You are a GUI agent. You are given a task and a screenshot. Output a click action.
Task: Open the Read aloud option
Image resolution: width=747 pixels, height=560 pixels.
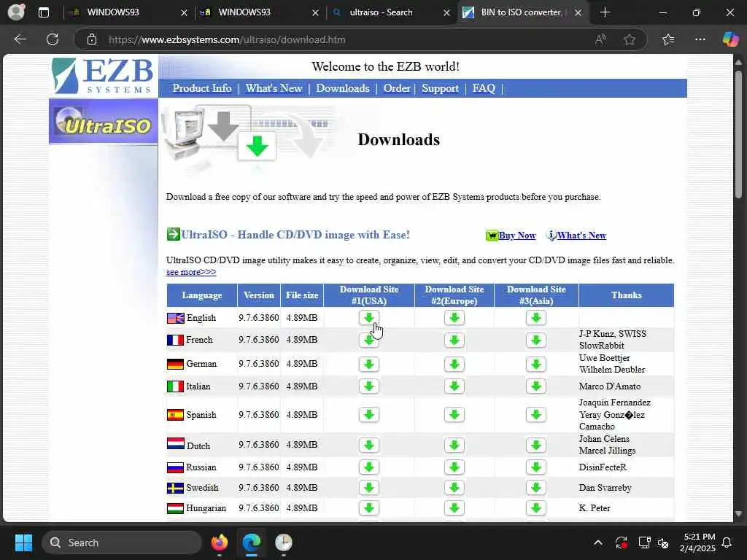601,39
